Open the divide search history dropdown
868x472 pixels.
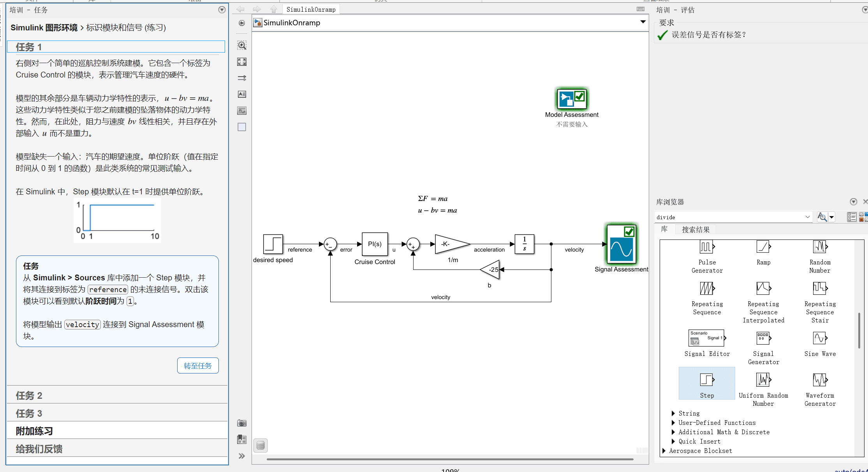pyautogui.click(x=808, y=217)
